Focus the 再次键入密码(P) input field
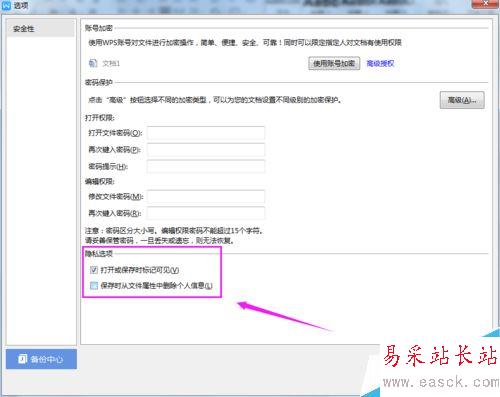The height and width of the screenshot is (397, 500). point(206,150)
